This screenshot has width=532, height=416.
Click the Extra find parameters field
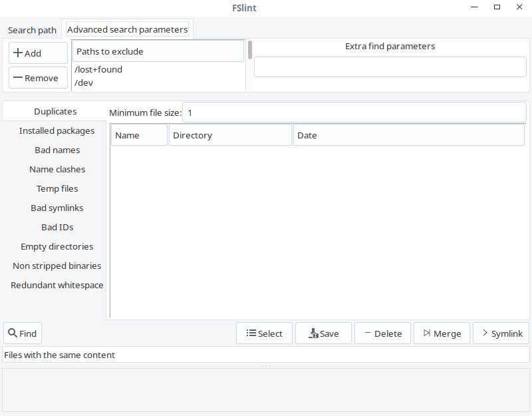coord(390,67)
